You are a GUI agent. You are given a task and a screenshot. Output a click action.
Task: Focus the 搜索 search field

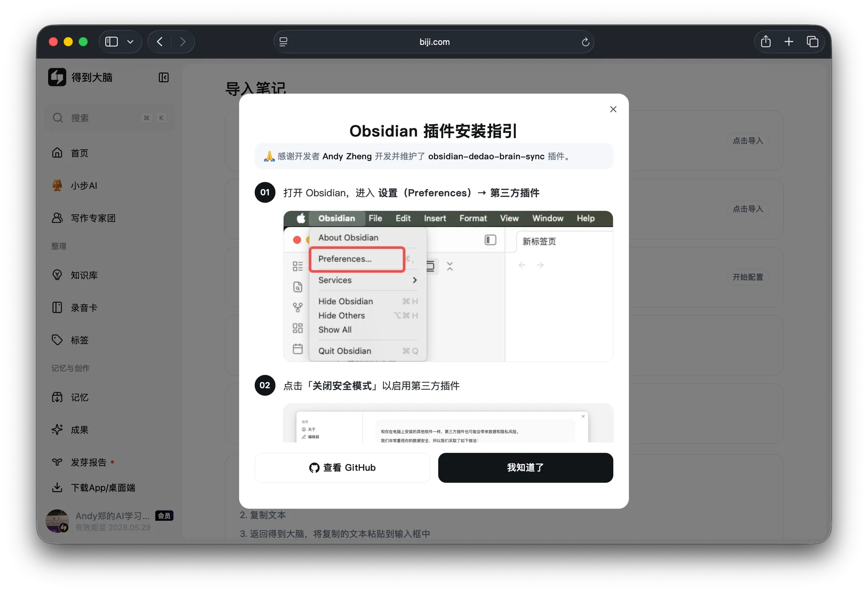(x=109, y=118)
